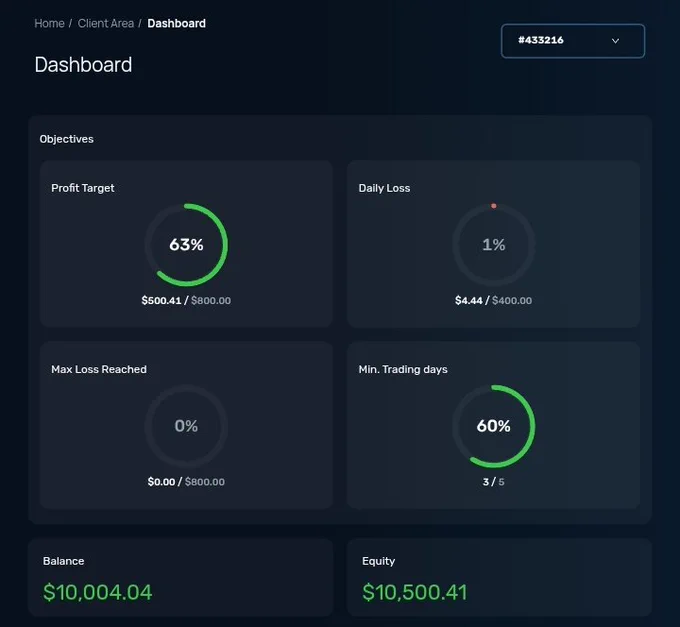The width and height of the screenshot is (680, 627).
Task: Click the Min. Trading days 60% ring
Action: tap(494, 426)
